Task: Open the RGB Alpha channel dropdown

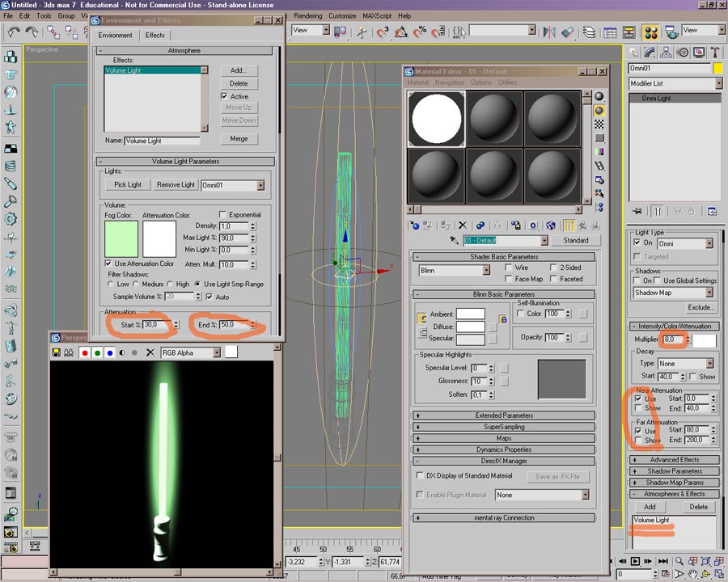Action: click(x=216, y=352)
